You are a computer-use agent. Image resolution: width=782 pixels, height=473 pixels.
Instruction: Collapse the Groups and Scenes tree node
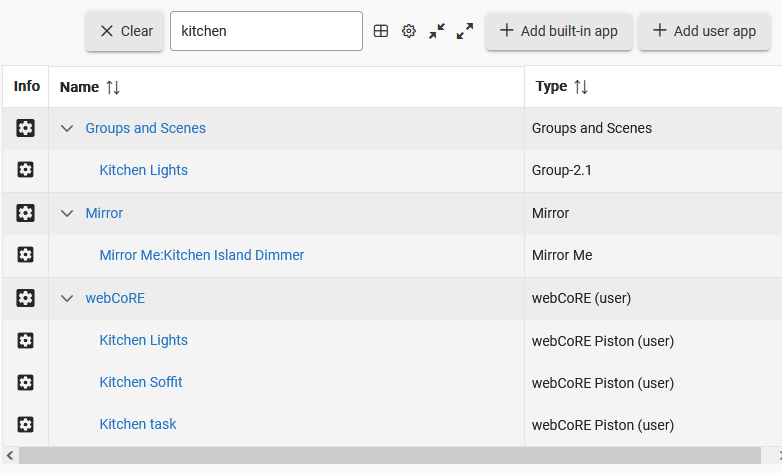pyautogui.click(x=67, y=128)
